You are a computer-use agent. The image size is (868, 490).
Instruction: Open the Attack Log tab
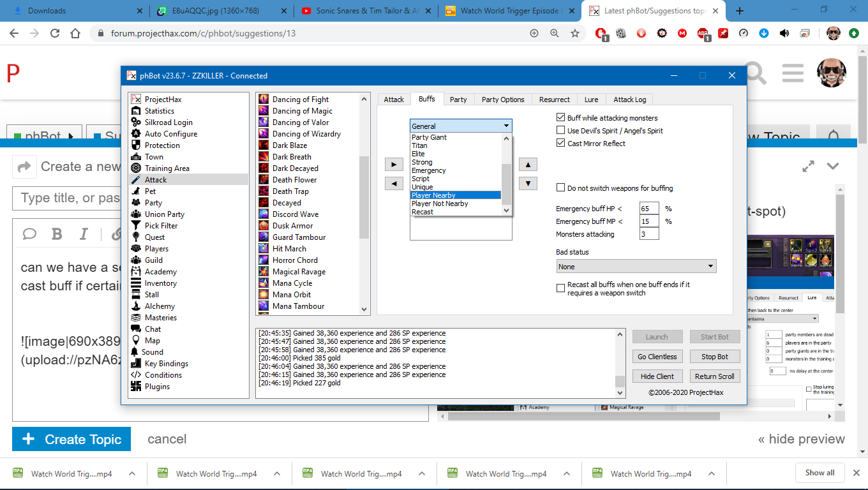[x=629, y=100]
